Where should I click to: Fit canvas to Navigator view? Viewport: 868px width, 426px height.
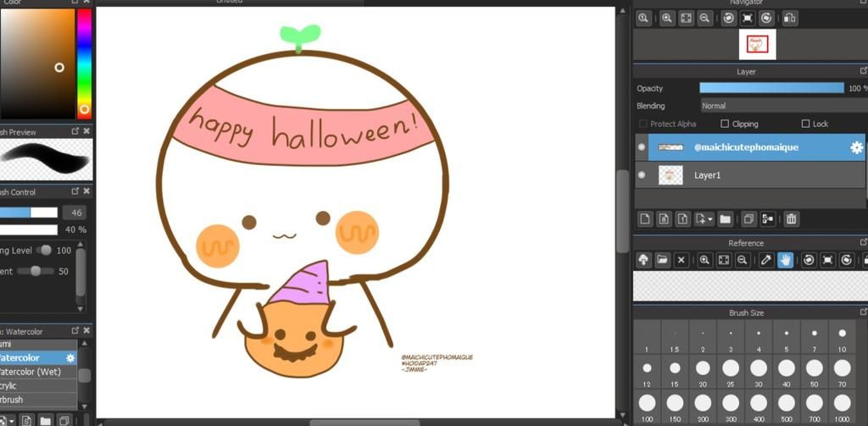(686, 19)
